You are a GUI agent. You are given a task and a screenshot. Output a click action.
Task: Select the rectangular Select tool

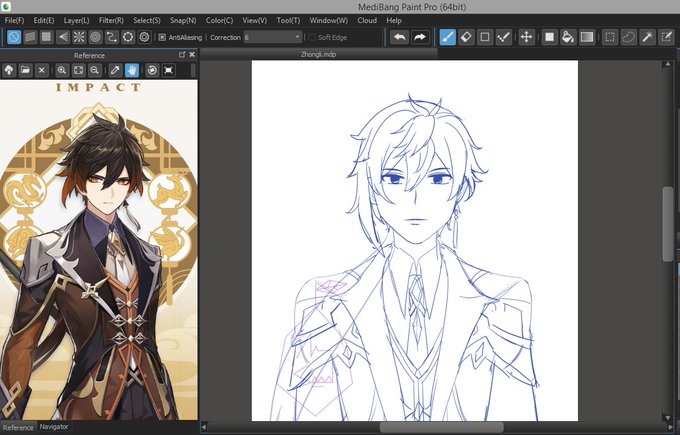[x=610, y=37]
